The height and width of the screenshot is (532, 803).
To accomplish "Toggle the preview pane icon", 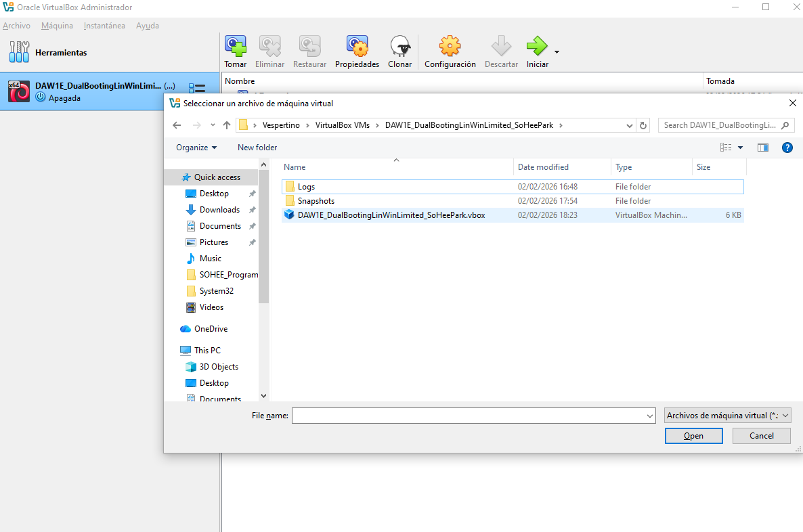I will [762, 148].
